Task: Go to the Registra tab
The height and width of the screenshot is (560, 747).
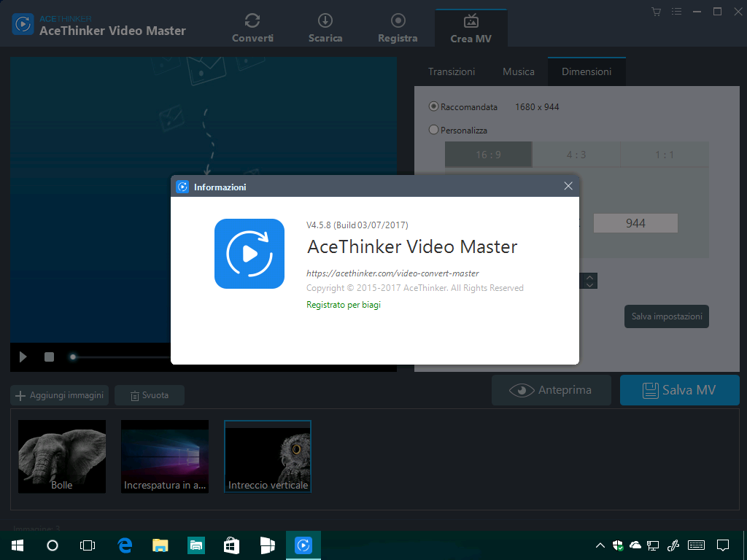Action: point(398,28)
